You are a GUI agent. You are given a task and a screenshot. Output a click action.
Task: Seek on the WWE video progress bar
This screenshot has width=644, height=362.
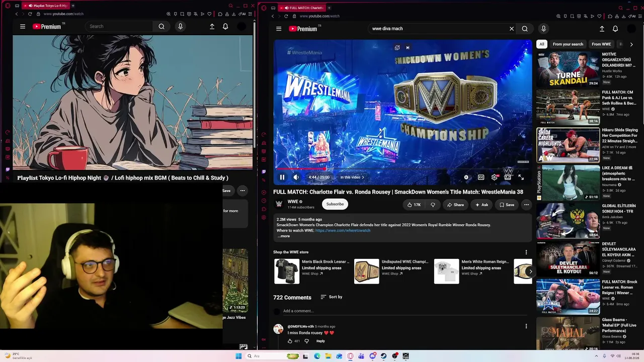click(403, 169)
